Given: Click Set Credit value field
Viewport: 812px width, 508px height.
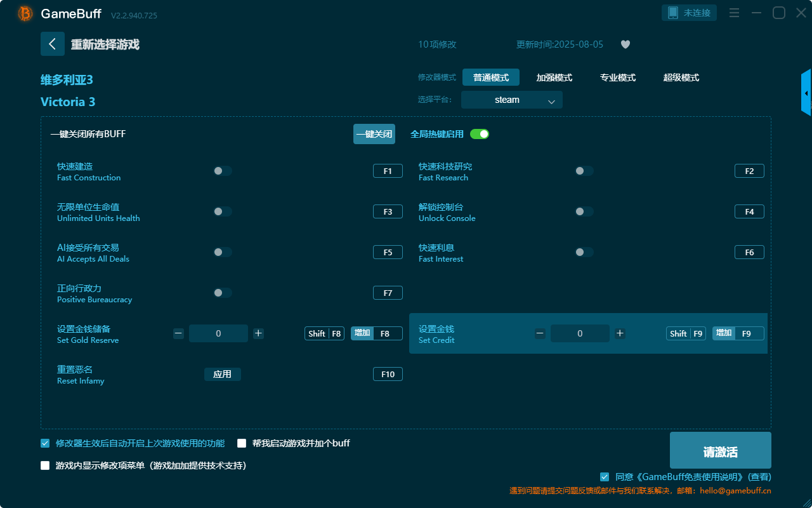Looking at the screenshot, I should point(580,333).
